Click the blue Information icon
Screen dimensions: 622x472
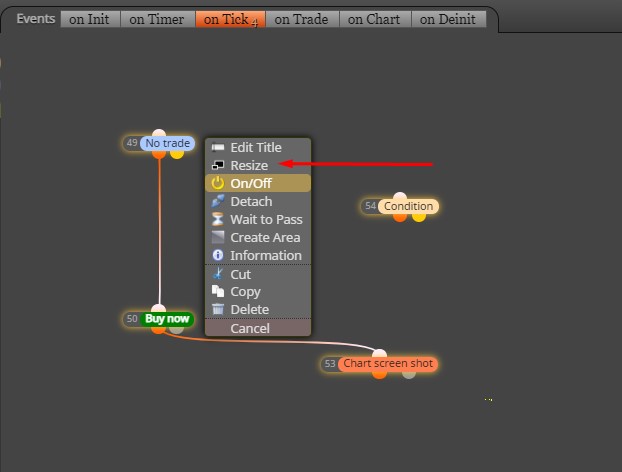218,255
